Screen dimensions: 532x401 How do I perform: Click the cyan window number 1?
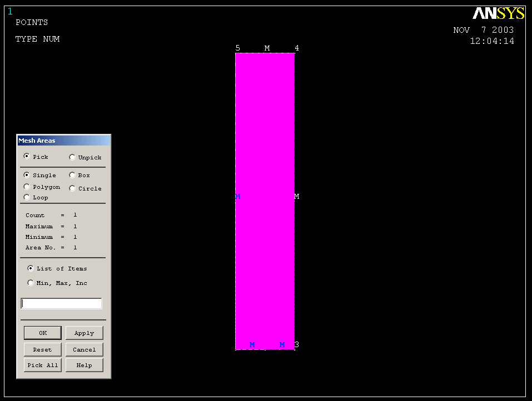pos(10,11)
